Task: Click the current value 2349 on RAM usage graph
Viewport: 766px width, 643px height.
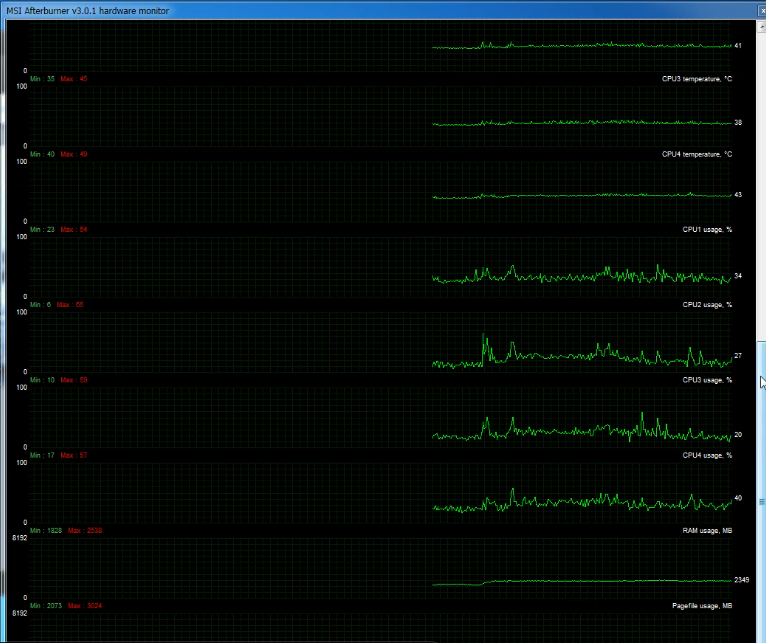Action: 741,579
